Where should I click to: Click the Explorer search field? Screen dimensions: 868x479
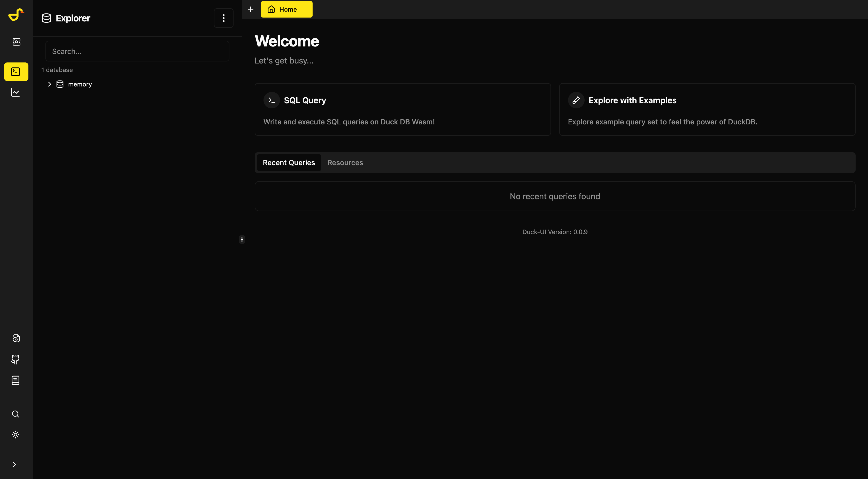click(137, 51)
